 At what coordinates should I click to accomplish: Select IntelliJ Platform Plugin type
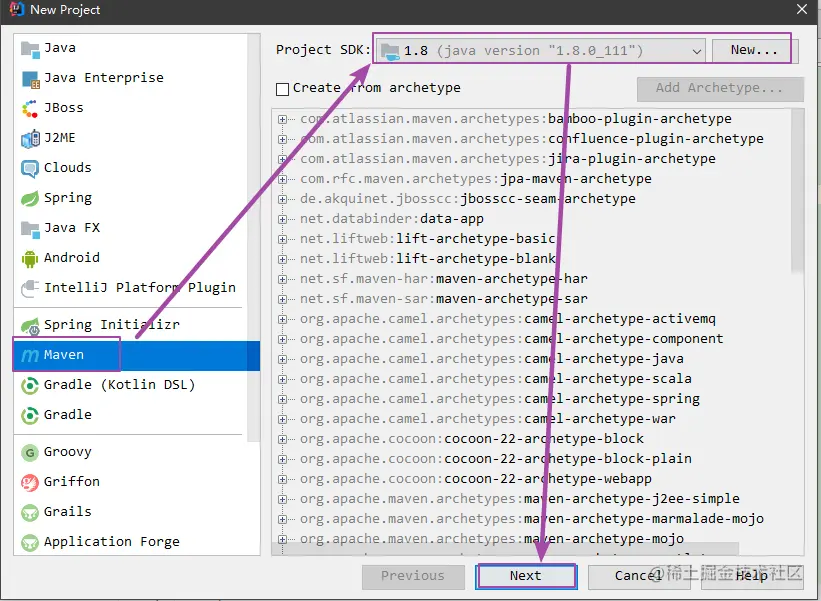click(130, 288)
